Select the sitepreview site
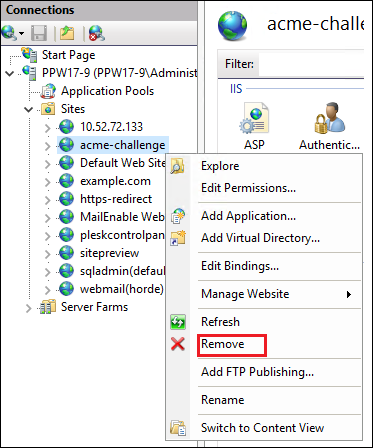Viewport: 373px width, 448px height. tap(109, 253)
